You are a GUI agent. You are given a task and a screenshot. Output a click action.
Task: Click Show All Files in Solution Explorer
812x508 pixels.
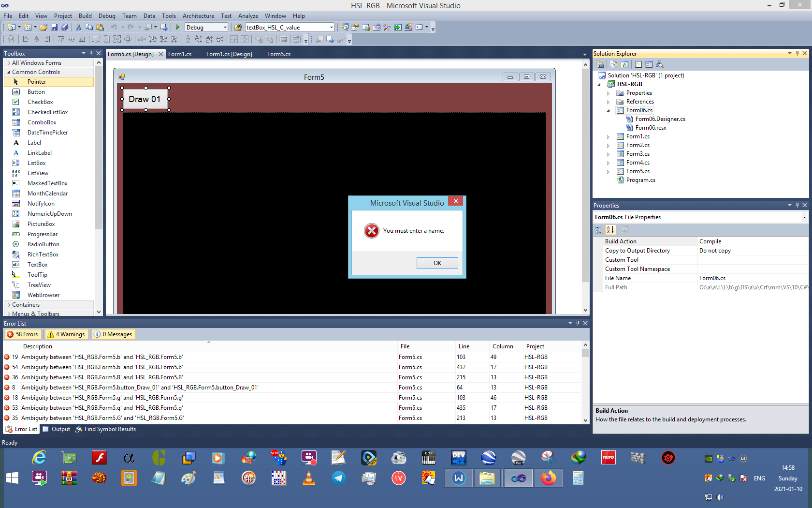[614, 64]
